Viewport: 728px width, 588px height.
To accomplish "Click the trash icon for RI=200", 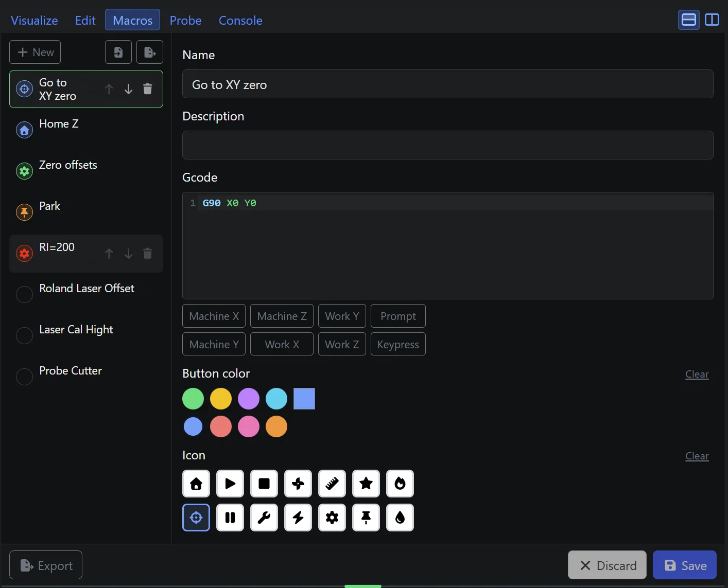I will point(148,254).
